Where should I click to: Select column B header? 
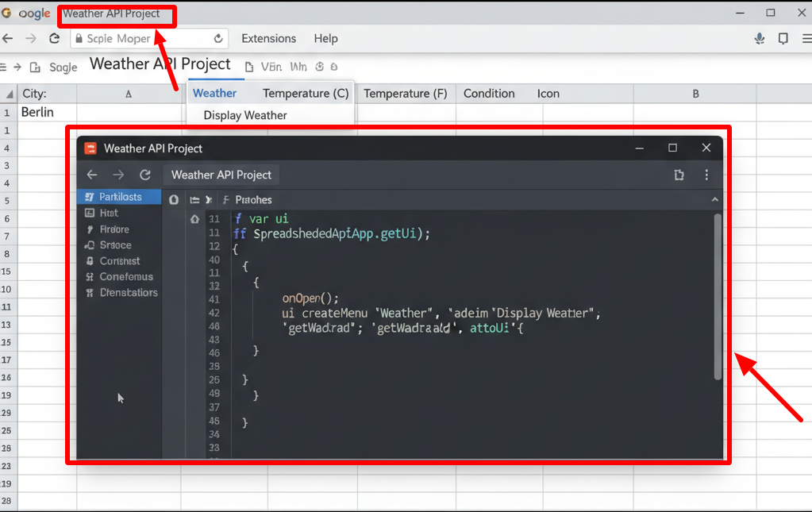695,94
